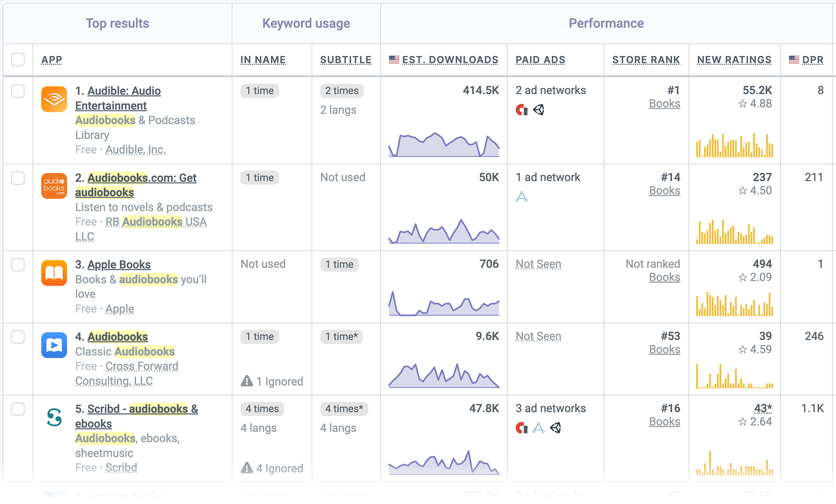Click Books category under Not ranked

coord(665,278)
